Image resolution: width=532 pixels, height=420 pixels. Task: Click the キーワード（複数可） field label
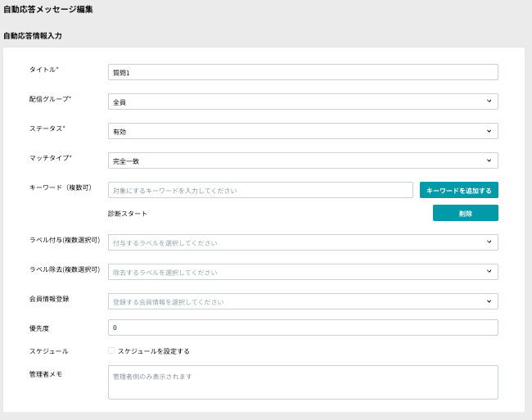(60, 187)
